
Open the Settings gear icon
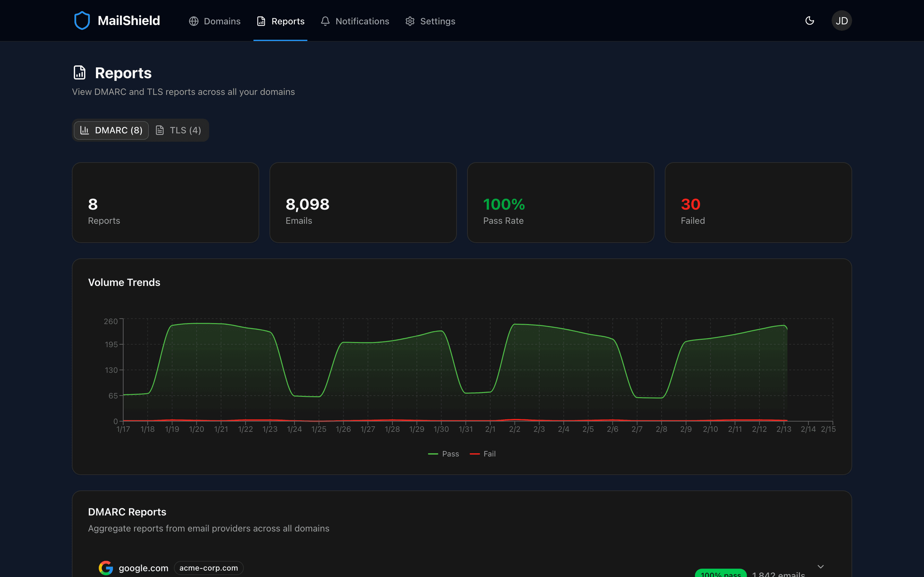pyautogui.click(x=410, y=21)
